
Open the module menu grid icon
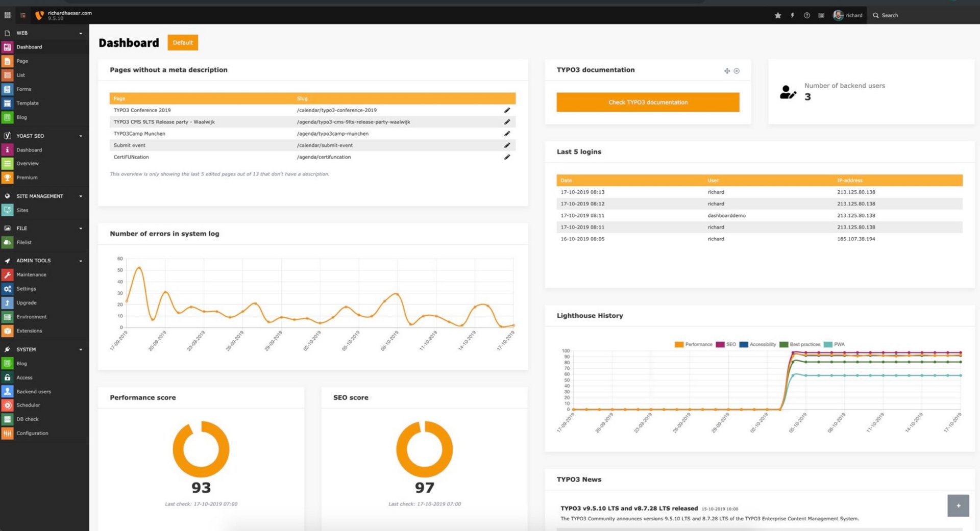point(7,15)
